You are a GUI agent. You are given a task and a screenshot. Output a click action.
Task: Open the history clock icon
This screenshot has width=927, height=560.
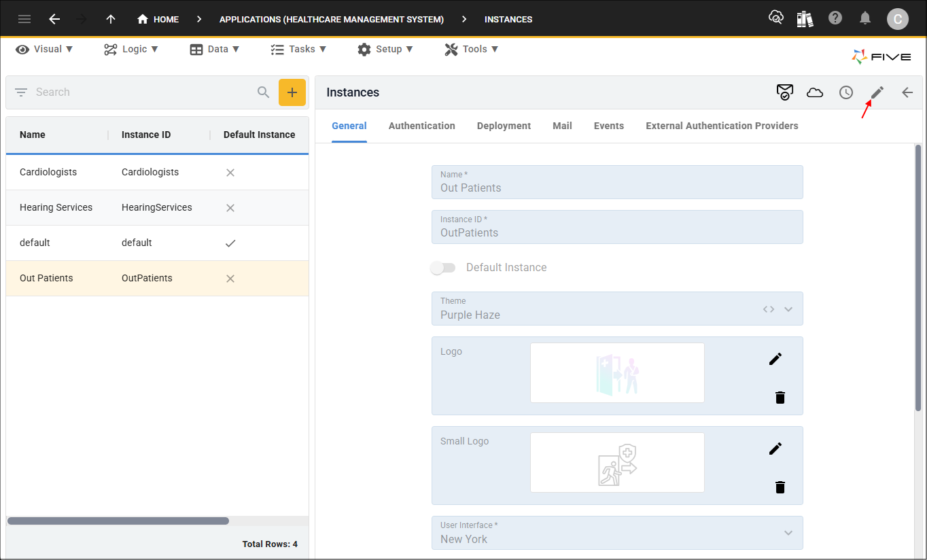846,92
